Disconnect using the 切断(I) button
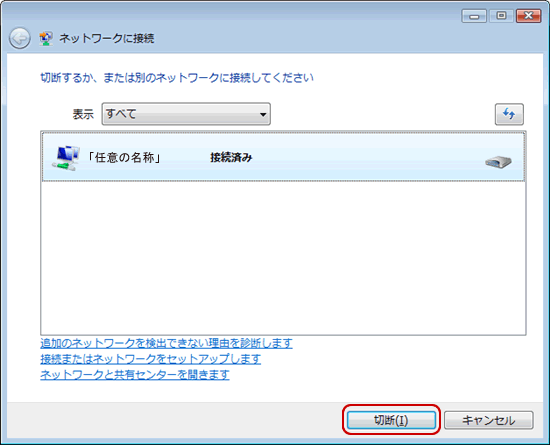 click(391, 420)
